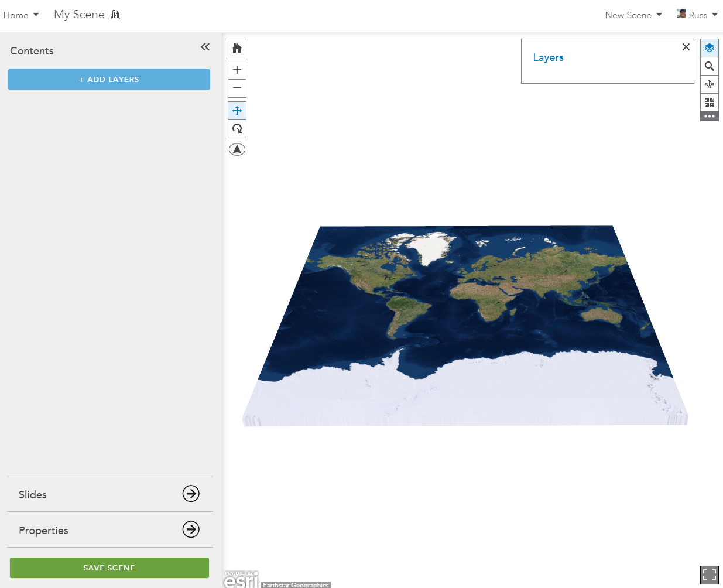This screenshot has height=588, width=723.
Task: Open the New Scene dropdown
Action: (x=633, y=15)
